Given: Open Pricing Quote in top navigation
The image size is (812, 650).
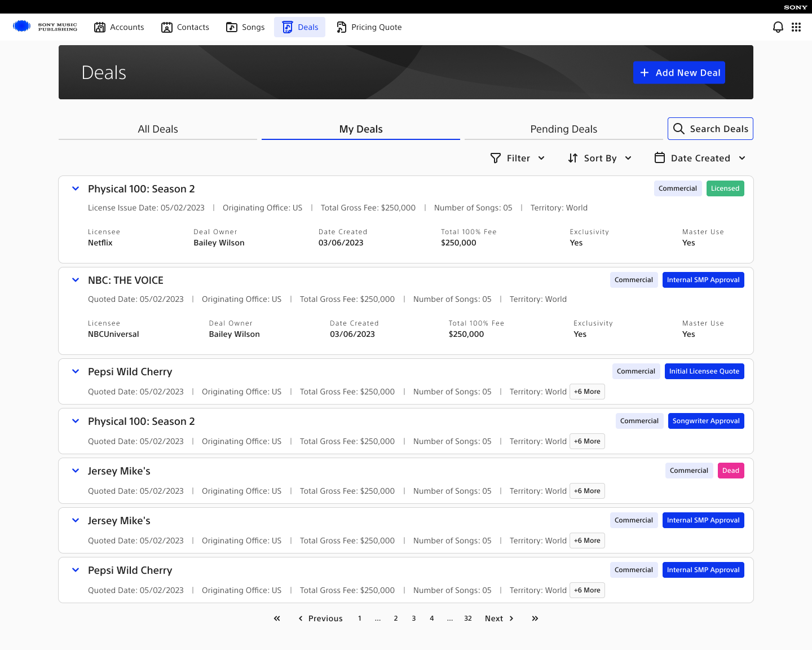Looking at the screenshot, I should (x=369, y=27).
